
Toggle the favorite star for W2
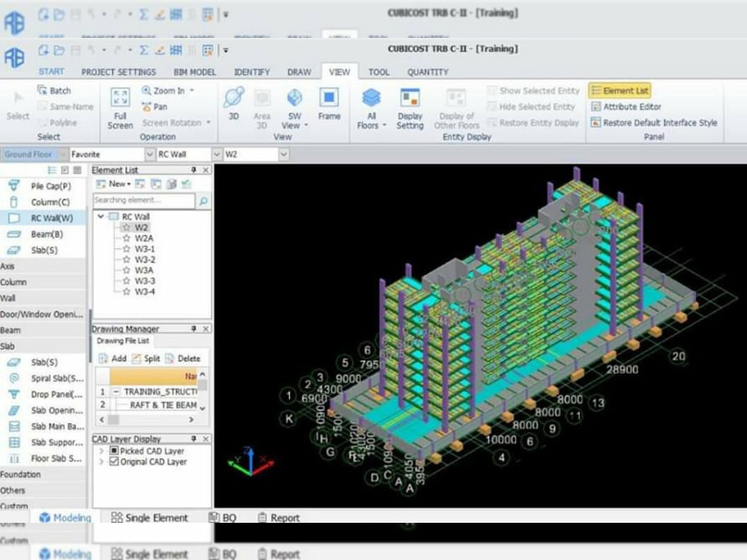tap(126, 227)
